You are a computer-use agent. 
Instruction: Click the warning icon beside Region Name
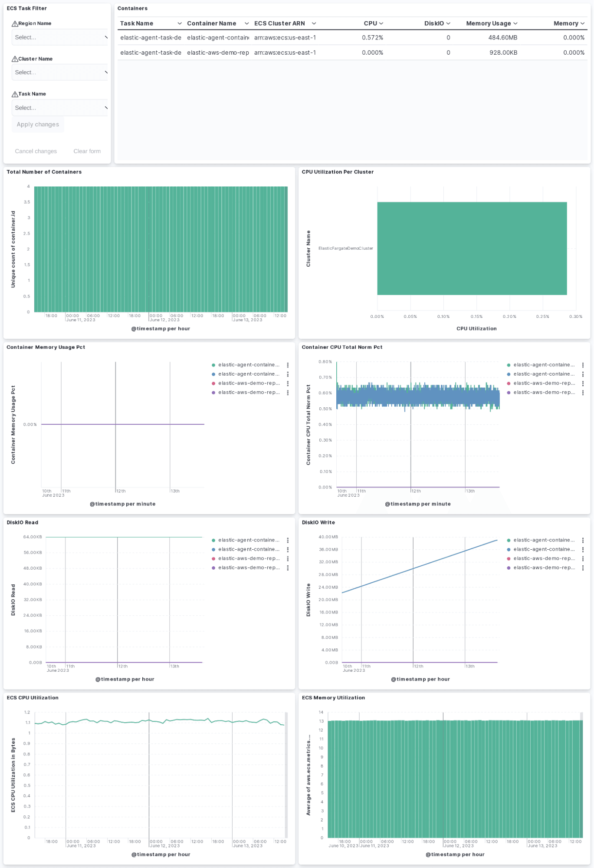[x=15, y=24]
